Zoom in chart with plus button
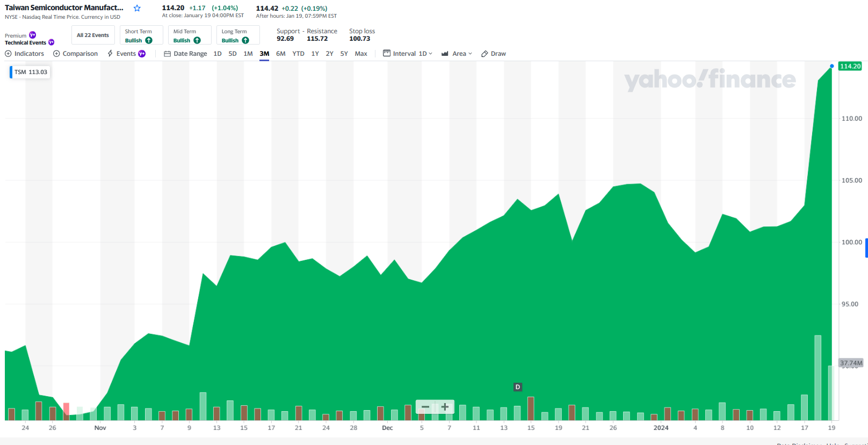 pos(445,407)
